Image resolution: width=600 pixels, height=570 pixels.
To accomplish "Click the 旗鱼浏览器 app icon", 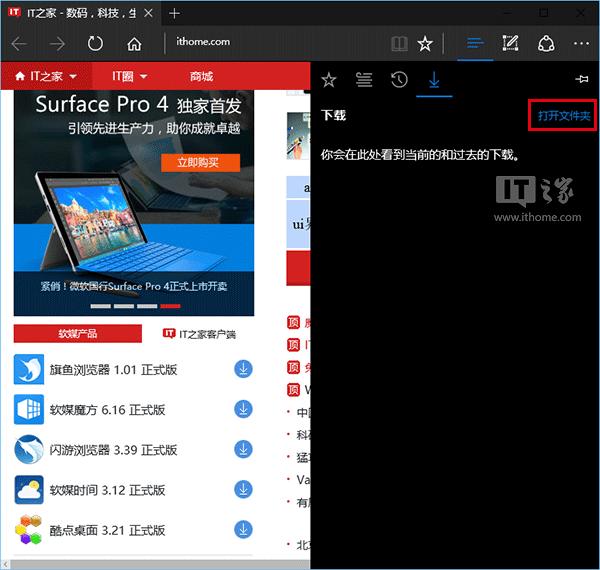I will 29,369.
